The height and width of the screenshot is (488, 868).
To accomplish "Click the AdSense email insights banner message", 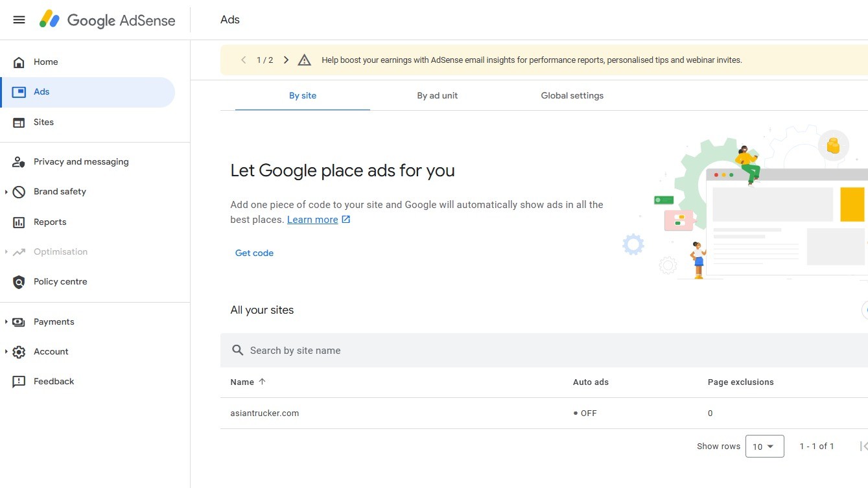I will [x=532, y=60].
